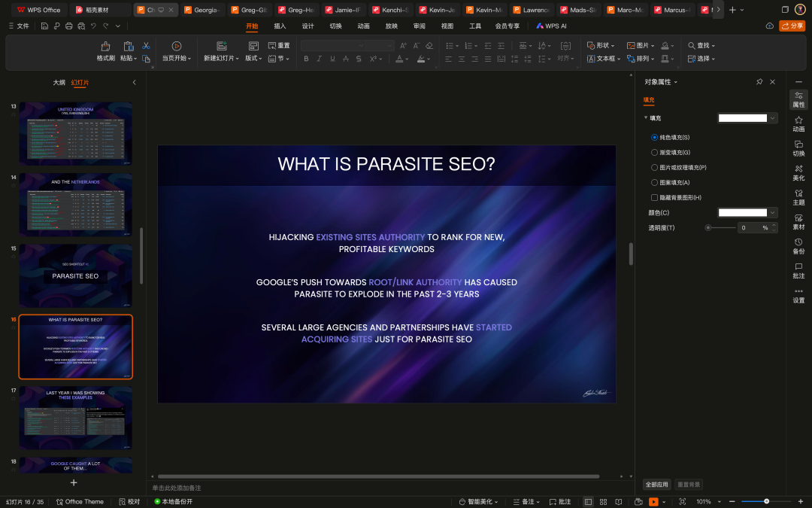Open the Color (颜色) dropdown arrow
The height and width of the screenshot is (508, 812).
[773, 212]
